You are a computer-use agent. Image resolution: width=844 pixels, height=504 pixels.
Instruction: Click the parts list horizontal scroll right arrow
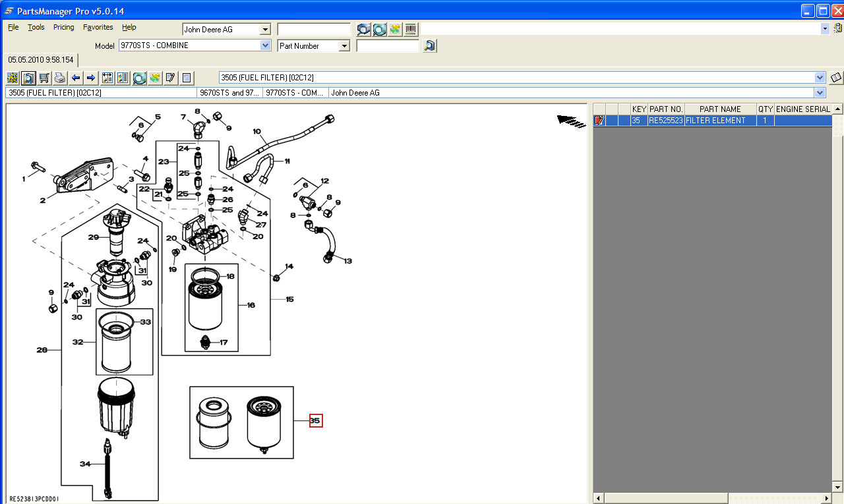(x=826, y=498)
